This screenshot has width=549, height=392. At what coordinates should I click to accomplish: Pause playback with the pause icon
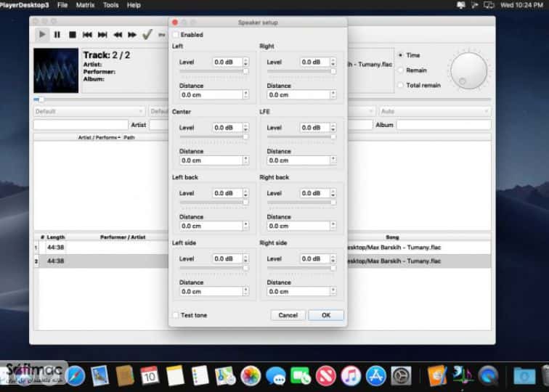pos(57,35)
